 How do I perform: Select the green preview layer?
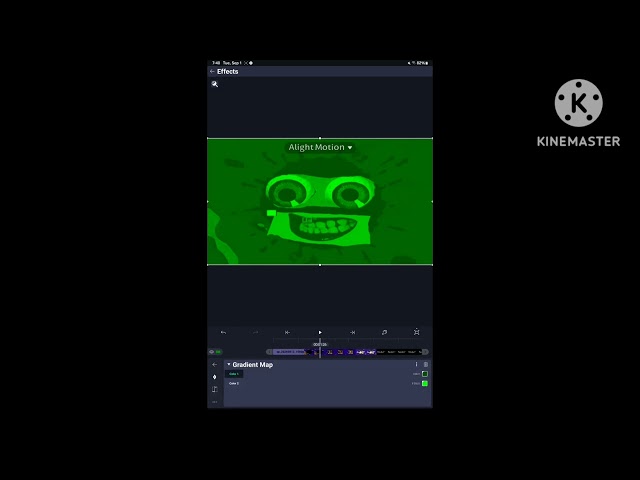[320, 202]
